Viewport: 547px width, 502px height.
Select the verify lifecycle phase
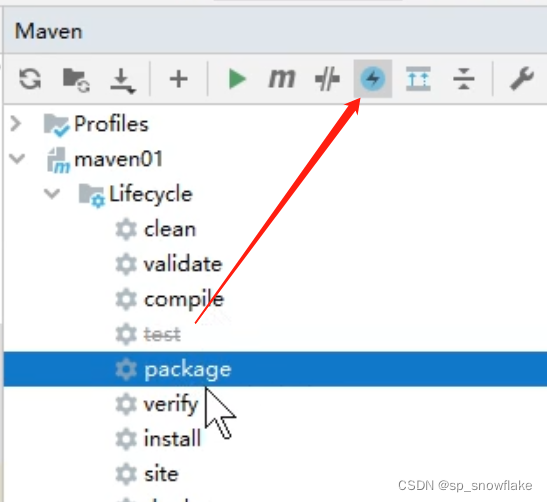tap(171, 405)
